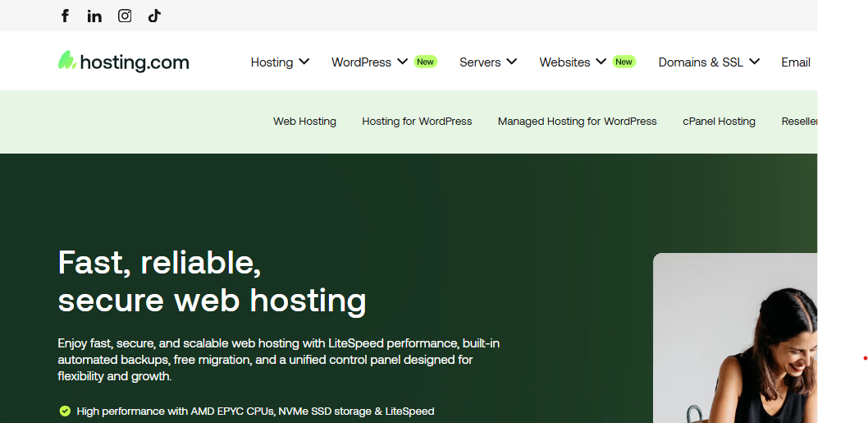Expand the Hosting menu chevron
Viewport: 868px width, 423px height.
pyautogui.click(x=304, y=62)
